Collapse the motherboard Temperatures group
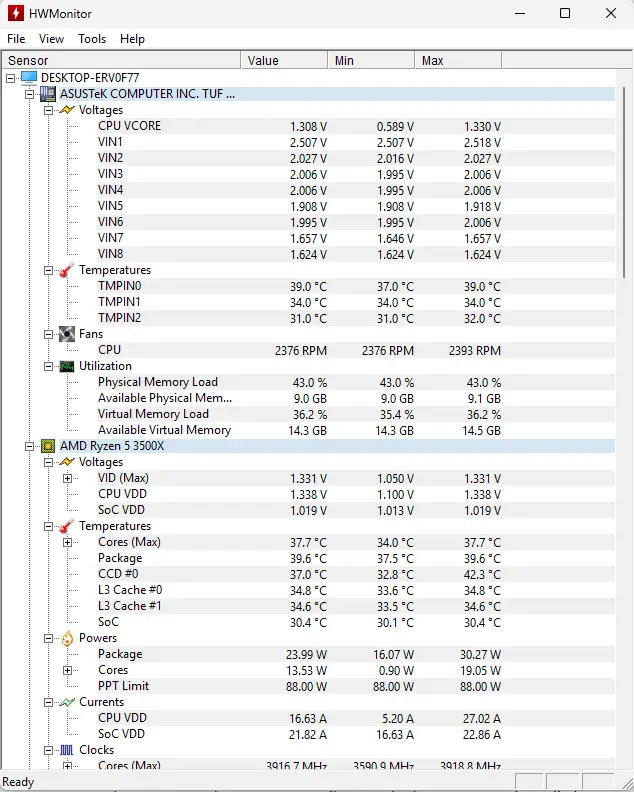This screenshot has width=634, height=792. [x=48, y=270]
